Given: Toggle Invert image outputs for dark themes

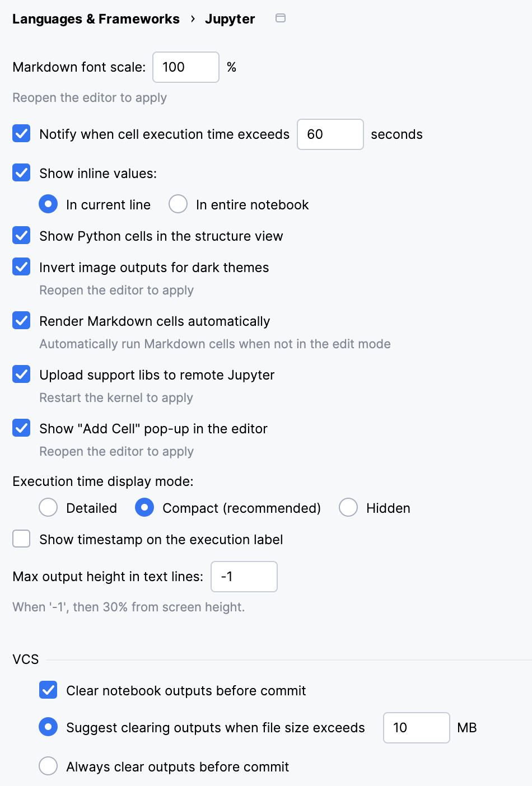Looking at the screenshot, I should click(21, 266).
